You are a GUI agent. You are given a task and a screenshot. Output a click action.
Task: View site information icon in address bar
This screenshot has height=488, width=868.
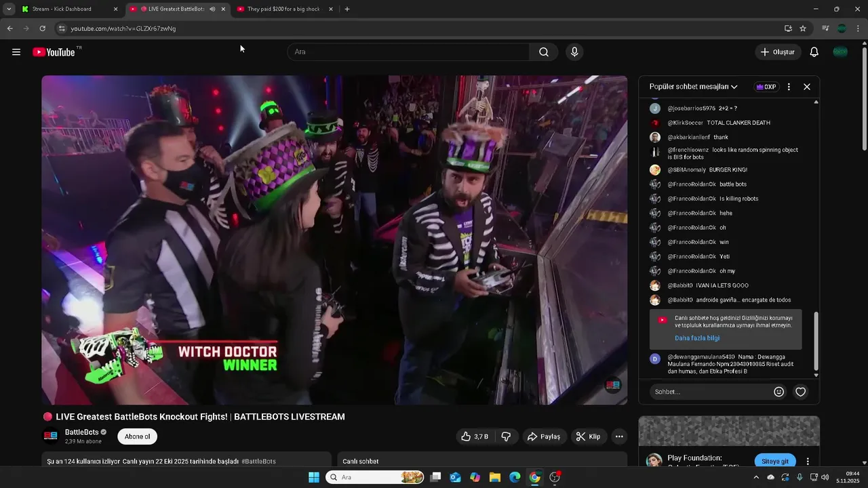(x=62, y=28)
